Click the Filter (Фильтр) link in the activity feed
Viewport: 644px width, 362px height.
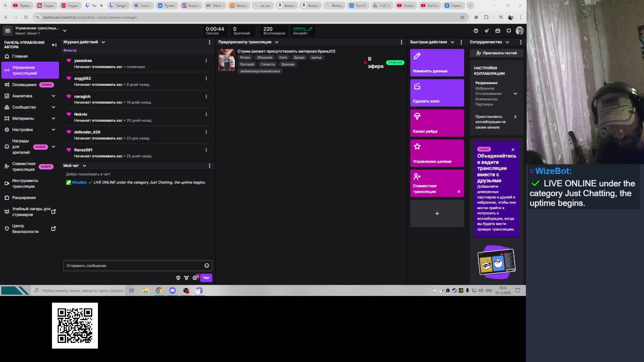[70, 51]
